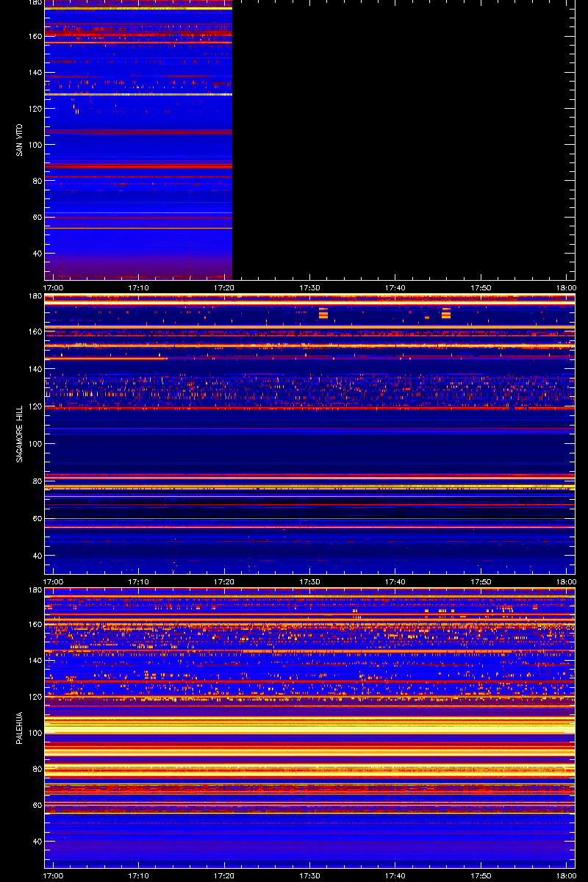The image size is (588, 882).
Task: Pick the 17:20 time label under Palehua panel
Action: pos(224,876)
